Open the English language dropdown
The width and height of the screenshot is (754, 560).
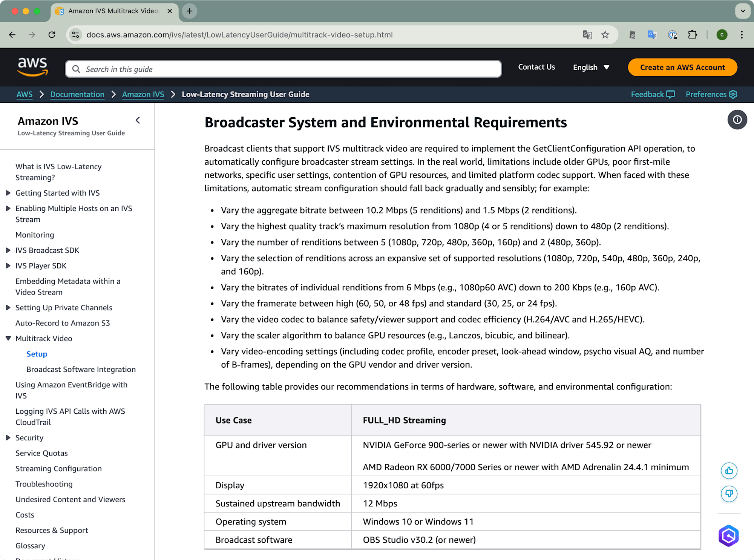(591, 67)
